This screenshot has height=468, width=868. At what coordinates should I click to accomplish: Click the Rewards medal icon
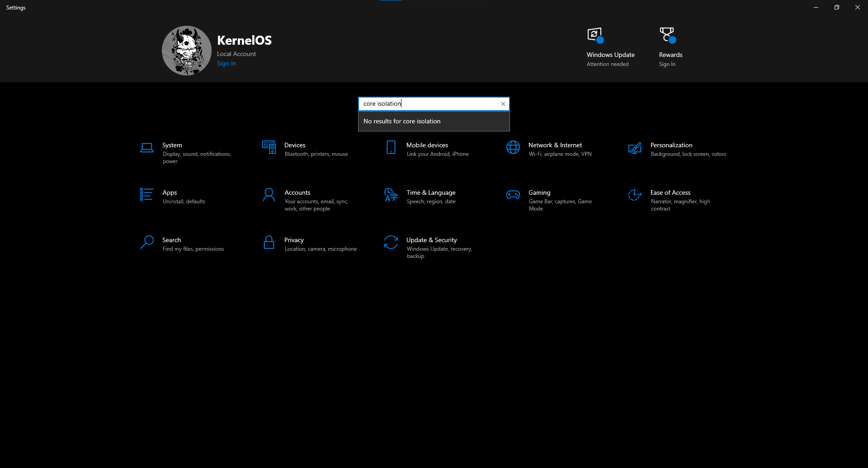pyautogui.click(x=668, y=35)
